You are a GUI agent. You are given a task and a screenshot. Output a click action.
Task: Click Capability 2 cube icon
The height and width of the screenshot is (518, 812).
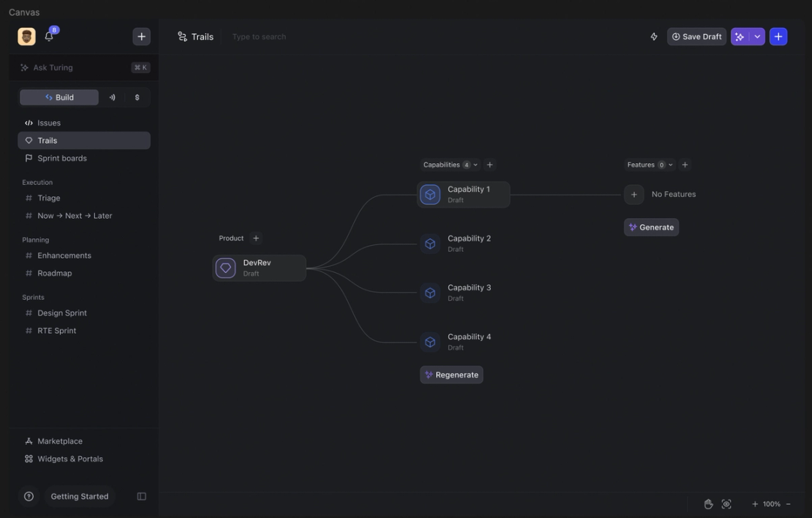click(430, 244)
